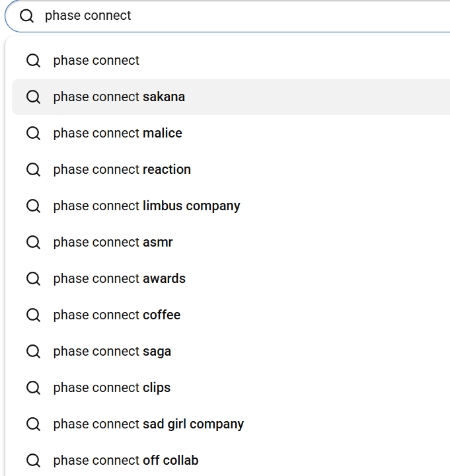
Task: Select the 'phase connect awards' suggestion
Action: pyautogui.click(x=120, y=279)
